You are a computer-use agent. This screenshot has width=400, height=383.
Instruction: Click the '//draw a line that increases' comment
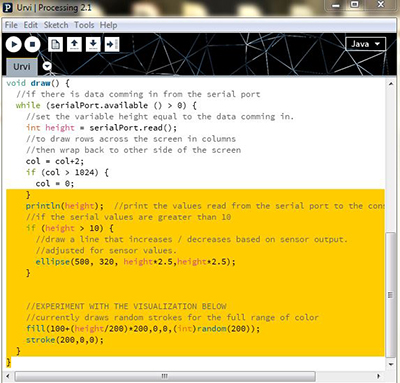(191, 239)
